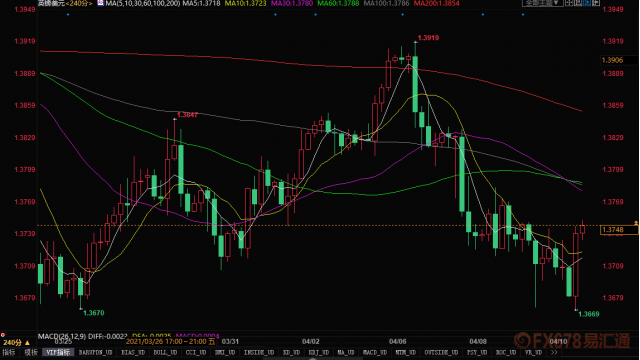Choose the KDJ_UD indicator
Viewport: 640px width, 360px height.
coord(318,352)
